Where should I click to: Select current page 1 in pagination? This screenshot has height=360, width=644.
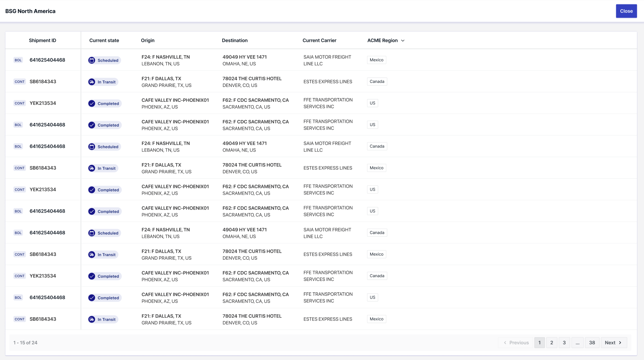540,343
